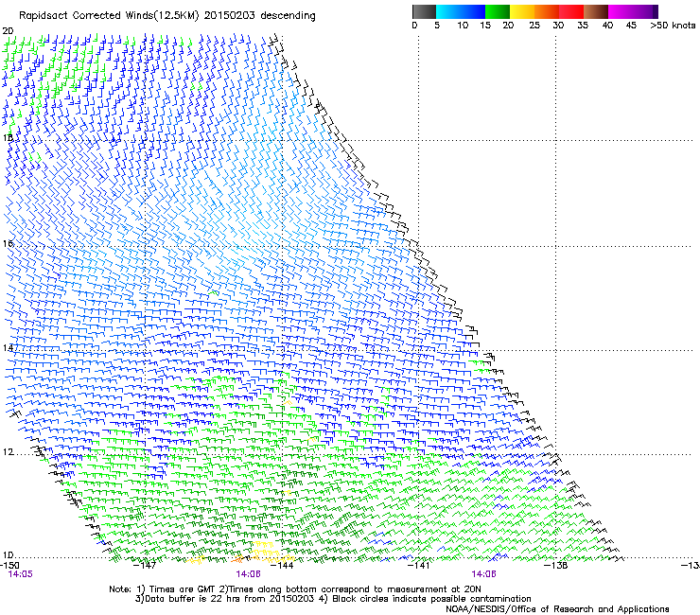Screen dimensions: 700x615
Task: Click the cyan 5–10 knot color segment
Action: pos(448,11)
